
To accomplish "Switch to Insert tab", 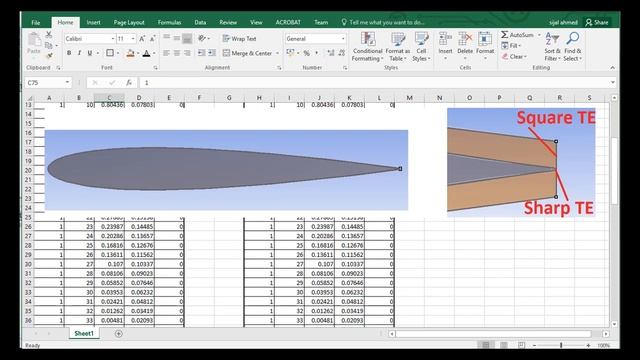I will (93, 22).
